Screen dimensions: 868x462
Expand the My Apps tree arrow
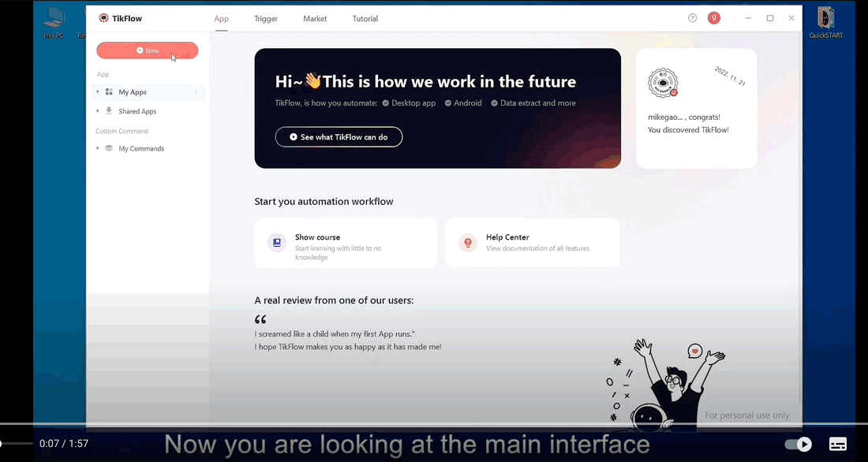click(x=98, y=91)
